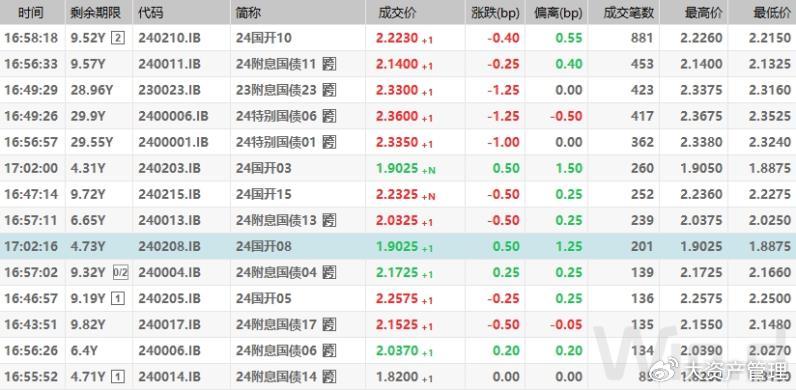Select bond code 240203.IB
Viewport: 796px width, 390px height.
pyautogui.click(x=170, y=168)
